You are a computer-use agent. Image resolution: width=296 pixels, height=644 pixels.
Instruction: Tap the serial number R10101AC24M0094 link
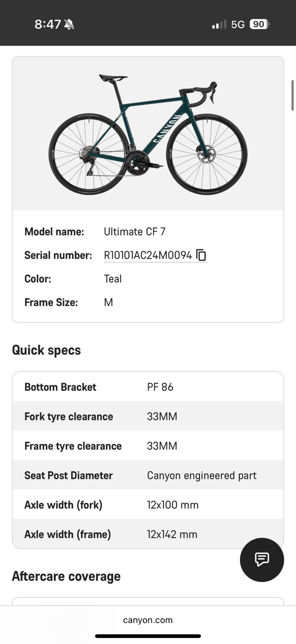pyautogui.click(x=148, y=255)
